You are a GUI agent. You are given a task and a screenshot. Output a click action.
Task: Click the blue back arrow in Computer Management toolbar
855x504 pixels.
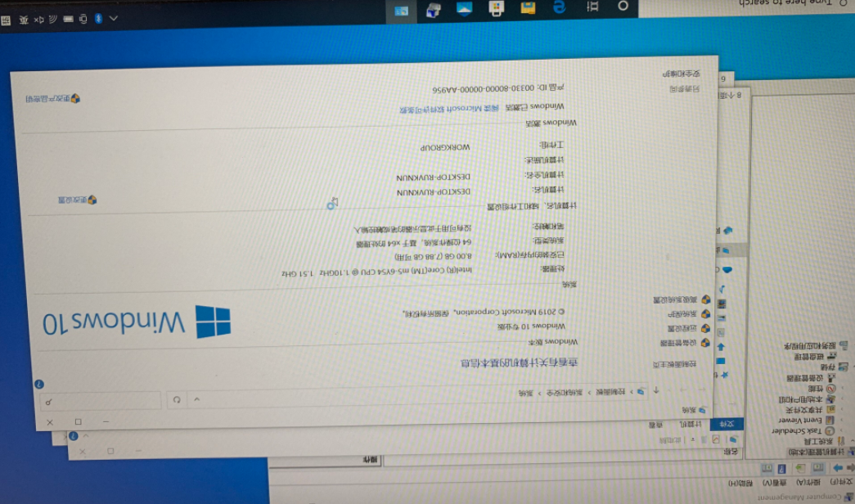(x=838, y=468)
